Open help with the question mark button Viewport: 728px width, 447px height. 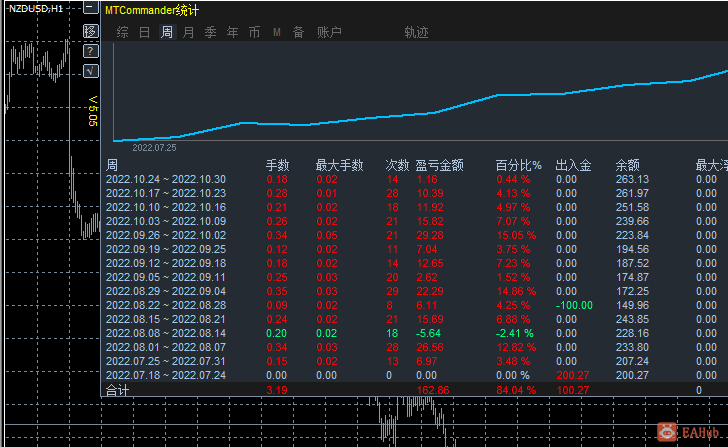pyautogui.click(x=91, y=51)
